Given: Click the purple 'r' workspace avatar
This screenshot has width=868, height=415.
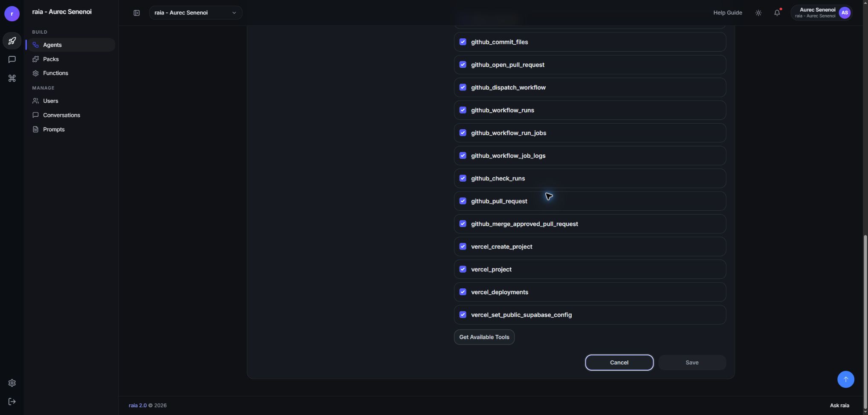Looking at the screenshot, I should point(12,14).
